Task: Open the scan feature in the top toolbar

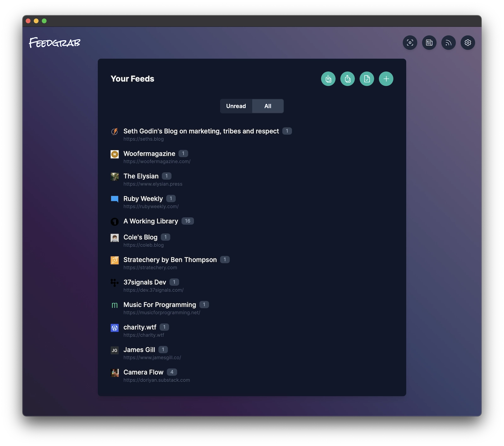Action: (x=410, y=43)
